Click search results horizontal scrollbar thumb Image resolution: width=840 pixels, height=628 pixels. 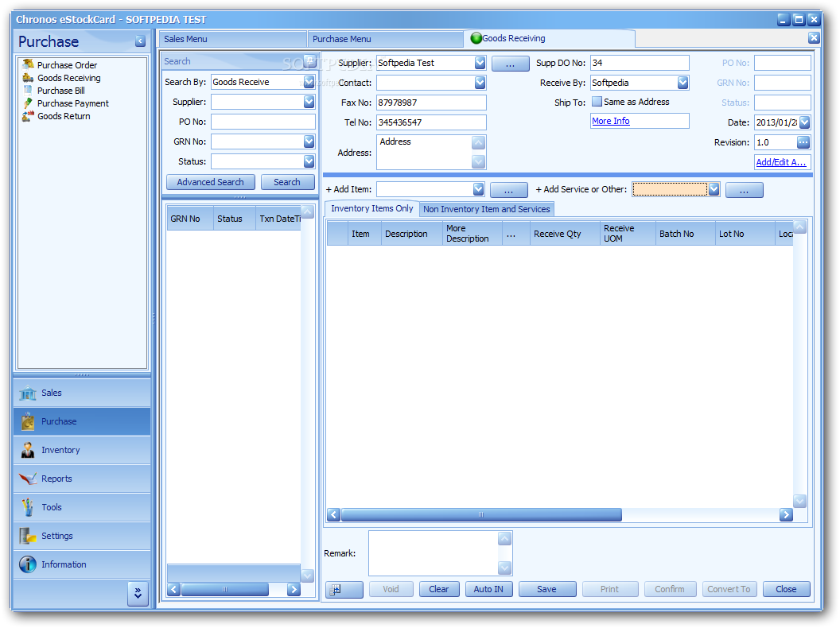(x=225, y=590)
